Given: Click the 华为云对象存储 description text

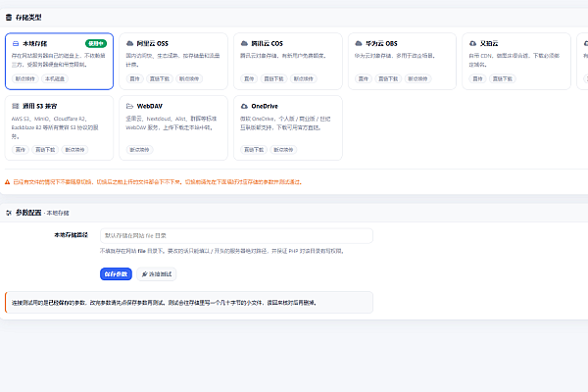Looking at the screenshot, I should (x=395, y=56).
